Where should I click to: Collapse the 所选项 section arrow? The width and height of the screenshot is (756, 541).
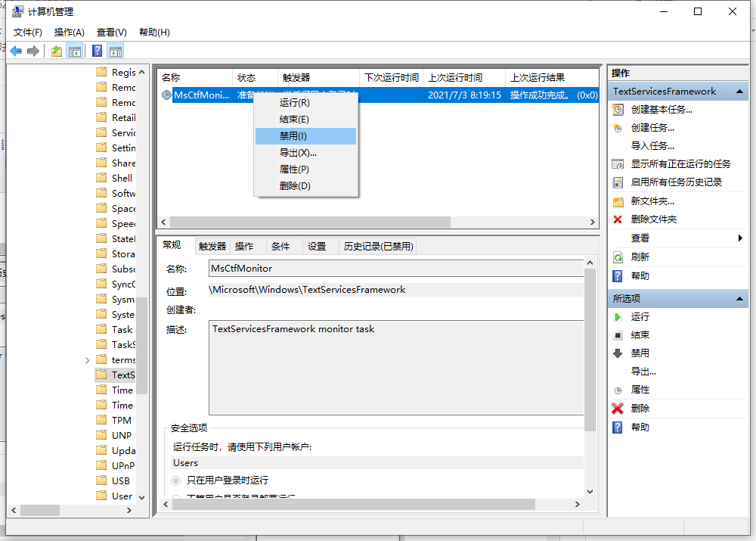738,297
